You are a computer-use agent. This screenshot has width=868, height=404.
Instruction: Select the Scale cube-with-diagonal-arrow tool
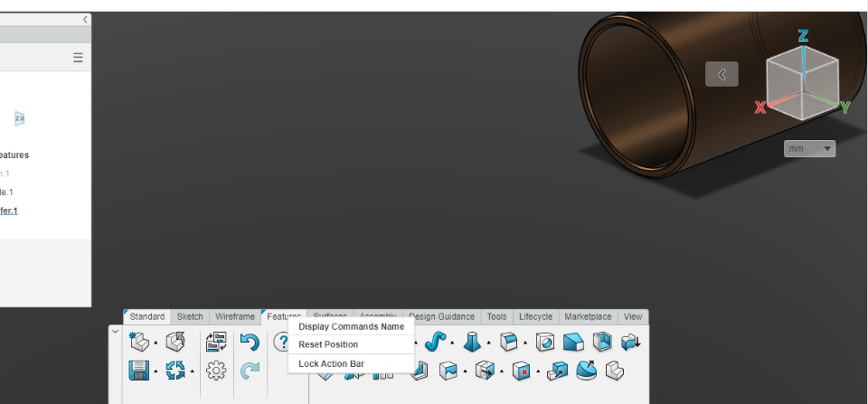tap(558, 371)
